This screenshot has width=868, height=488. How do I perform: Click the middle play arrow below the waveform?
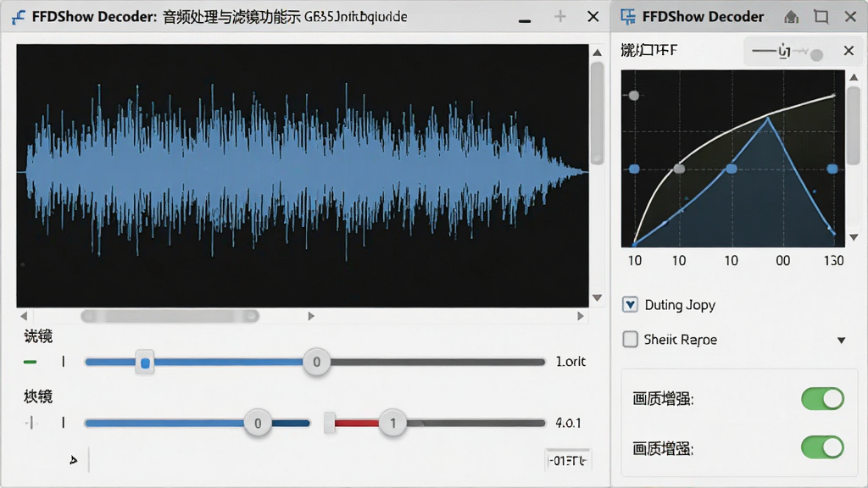point(311,316)
